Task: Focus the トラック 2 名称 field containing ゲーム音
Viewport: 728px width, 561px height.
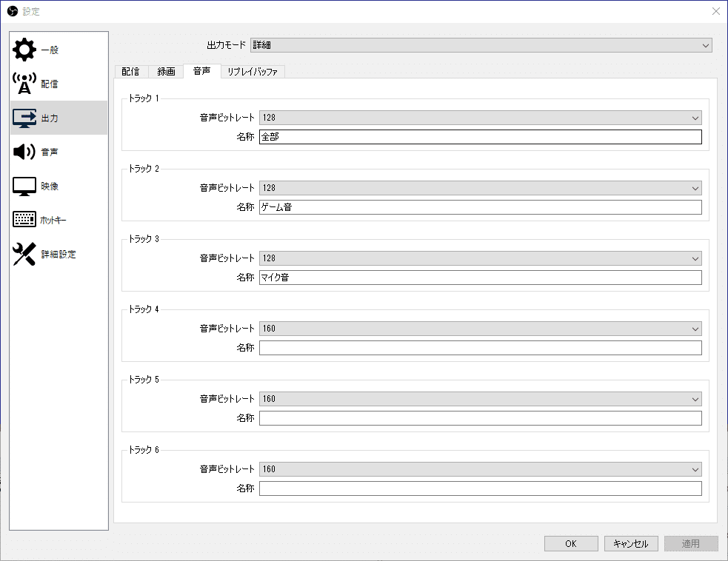Action: point(480,207)
